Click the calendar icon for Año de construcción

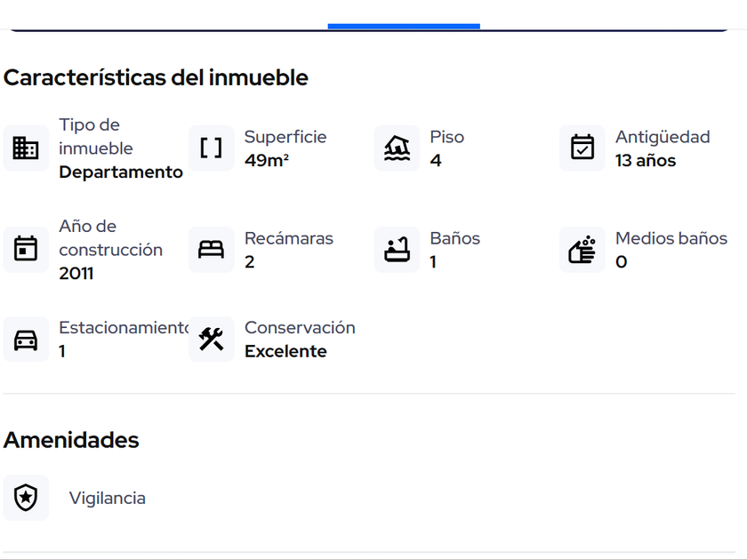coord(26,250)
